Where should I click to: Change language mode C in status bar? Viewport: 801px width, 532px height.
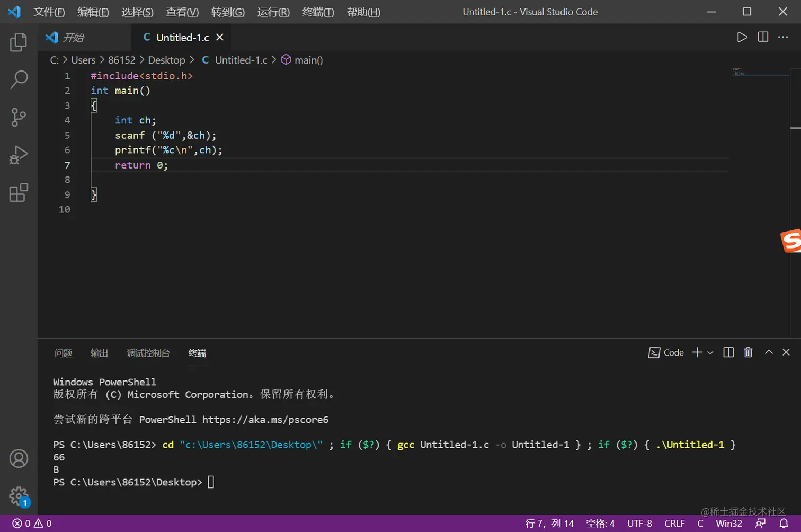[700, 524]
